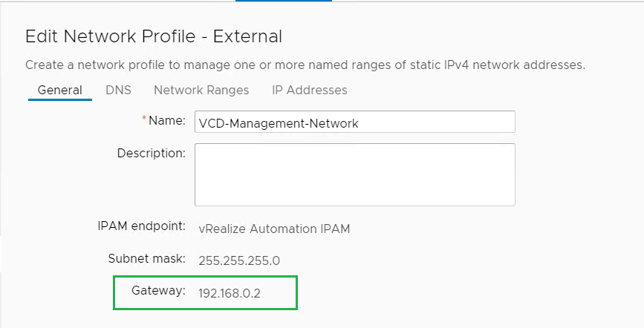This screenshot has width=644, height=328.
Task: Click the Name input field
Action: pyautogui.click(x=354, y=122)
